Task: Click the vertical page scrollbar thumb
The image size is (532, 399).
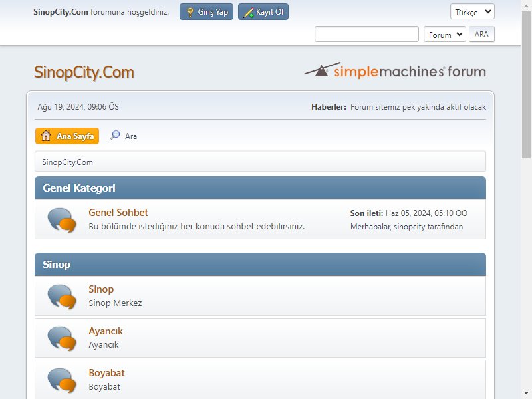Action: click(526, 84)
